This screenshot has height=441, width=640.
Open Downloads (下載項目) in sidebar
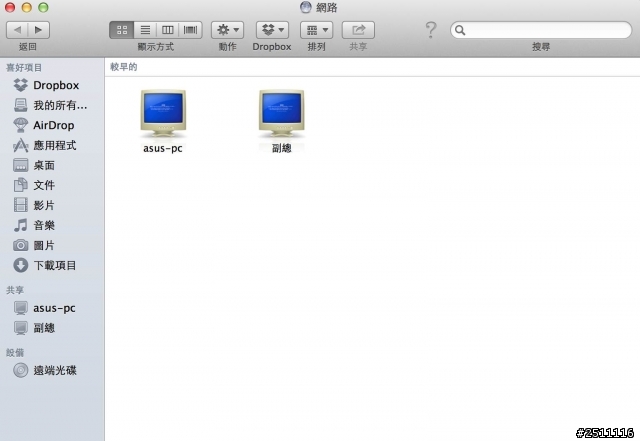[52, 265]
